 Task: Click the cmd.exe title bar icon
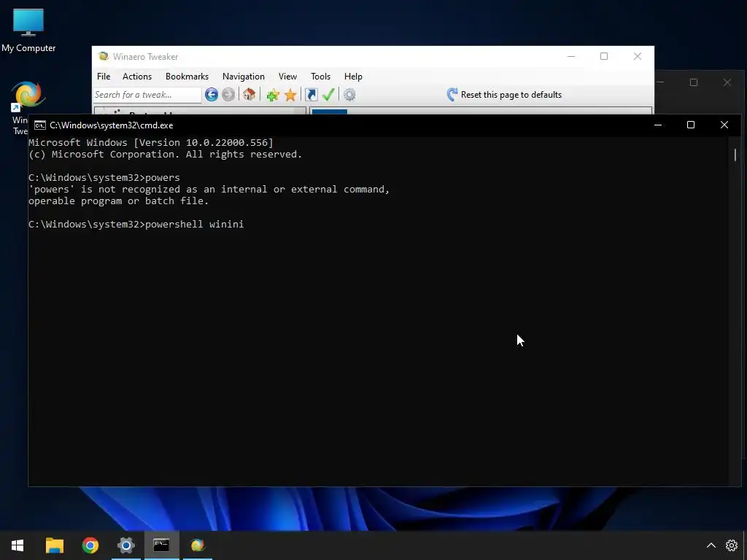pyautogui.click(x=40, y=125)
